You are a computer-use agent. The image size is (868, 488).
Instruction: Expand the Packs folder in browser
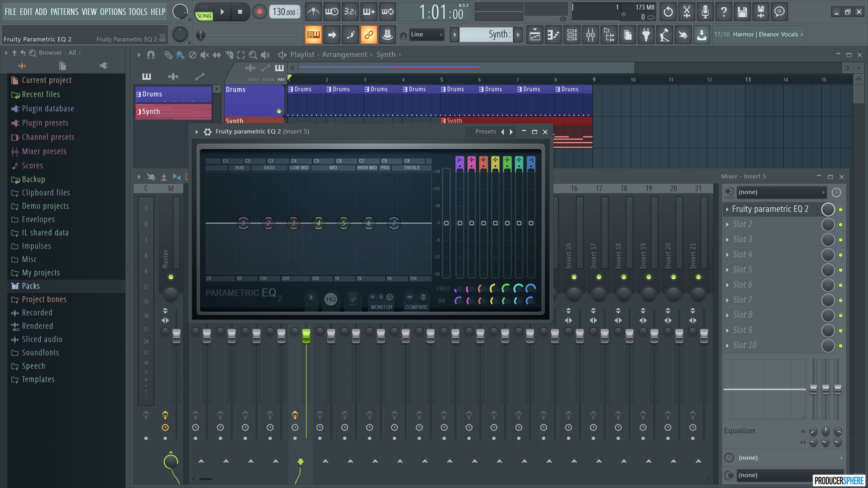point(30,285)
